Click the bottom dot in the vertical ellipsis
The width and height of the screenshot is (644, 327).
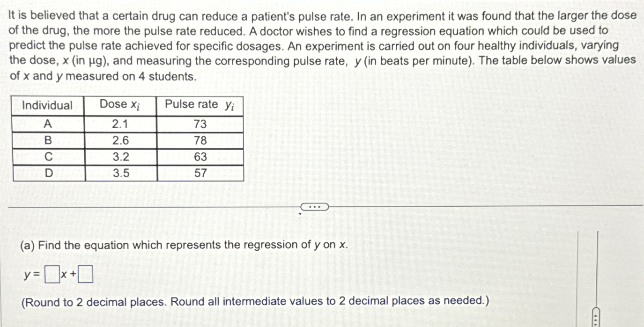pyautogui.click(x=596, y=324)
